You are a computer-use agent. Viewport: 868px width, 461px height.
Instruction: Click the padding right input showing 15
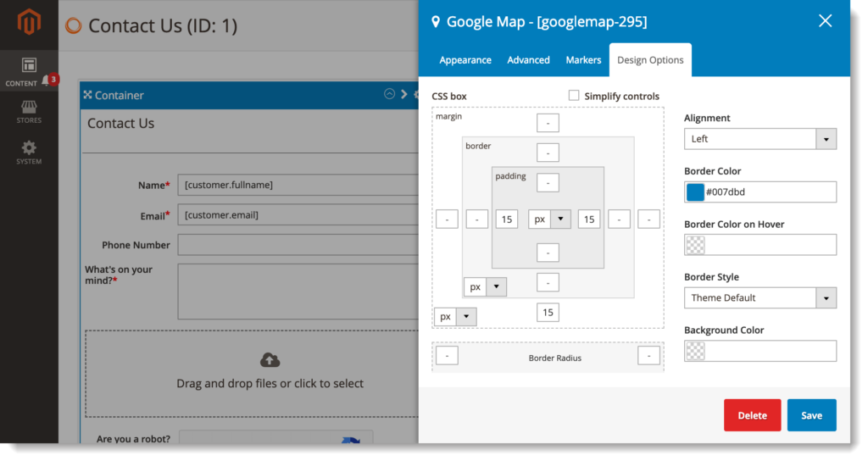pos(589,219)
